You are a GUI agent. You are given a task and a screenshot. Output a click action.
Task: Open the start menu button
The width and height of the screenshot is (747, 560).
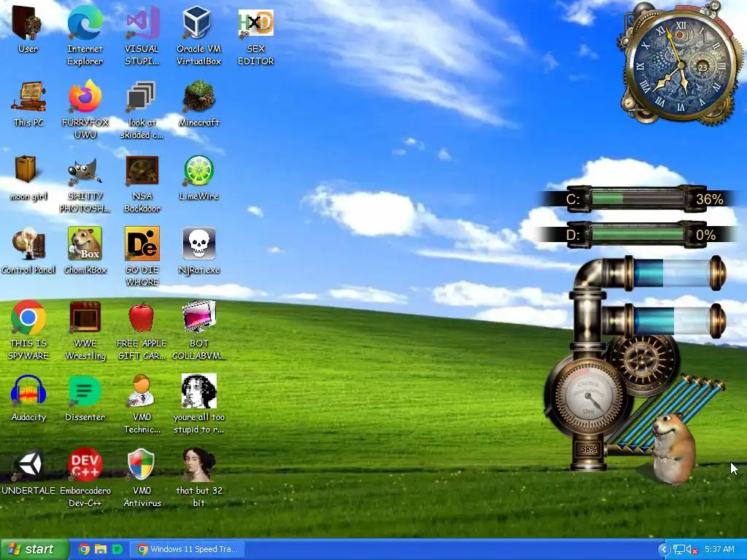click(x=34, y=549)
